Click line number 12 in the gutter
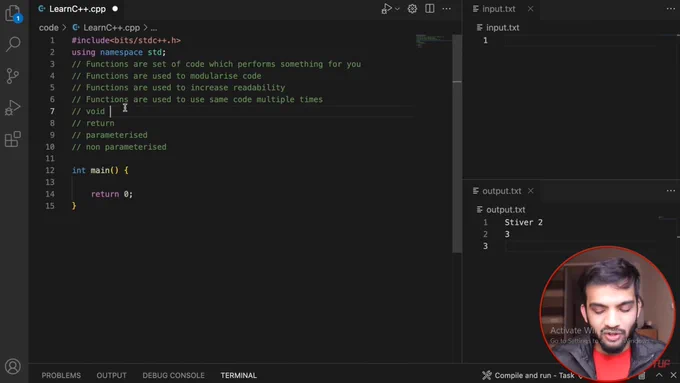This screenshot has height=383, width=680. coord(50,170)
